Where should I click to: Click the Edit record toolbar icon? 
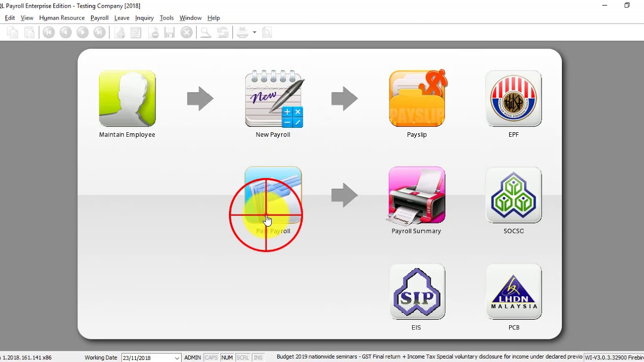point(136,33)
